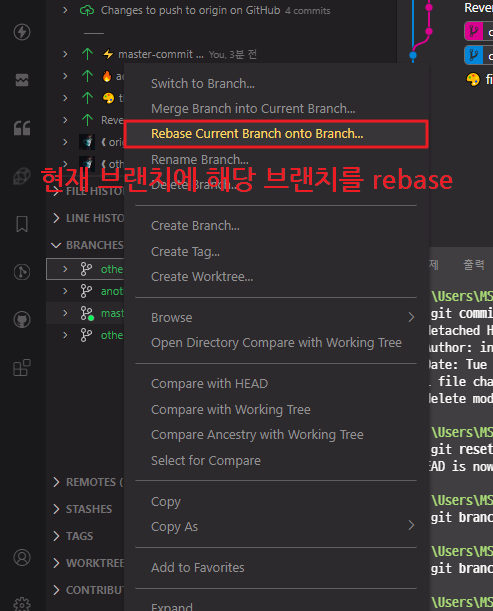This screenshot has height=611, width=493.
Task: Click the branch icon with green dot for mast
Action: point(87,313)
